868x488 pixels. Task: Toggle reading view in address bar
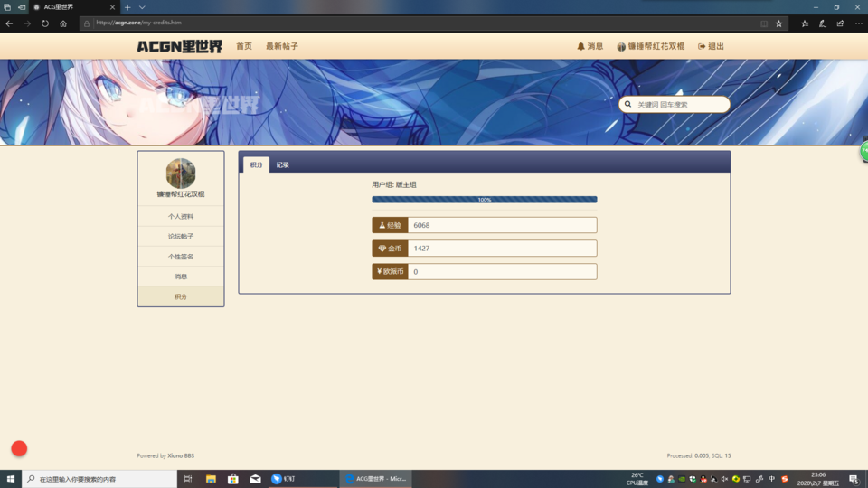[x=764, y=23]
